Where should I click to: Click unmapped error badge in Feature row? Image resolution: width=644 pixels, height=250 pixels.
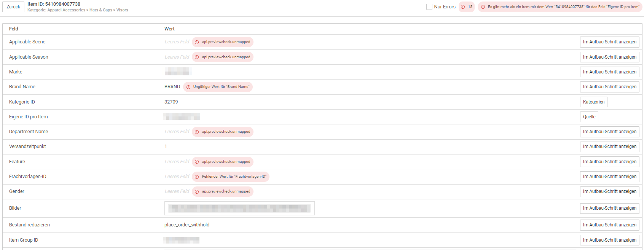tap(223, 162)
